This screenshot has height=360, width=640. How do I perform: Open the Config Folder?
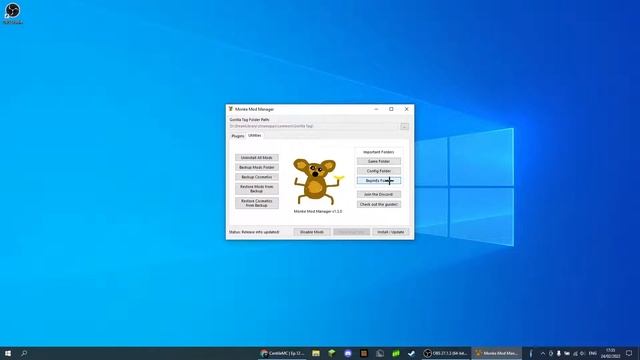tap(379, 171)
